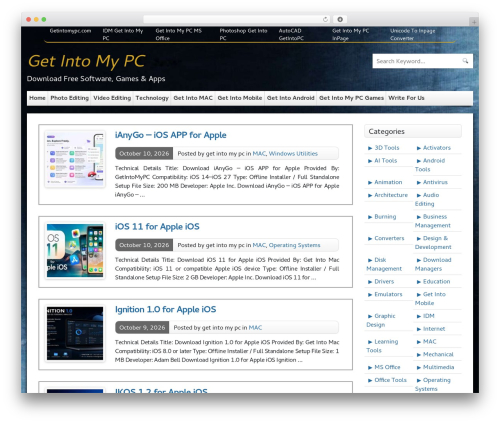Click the Ignition 1.0 post thumbnail
This screenshot has width=500, height=423.
coord(75,333)
